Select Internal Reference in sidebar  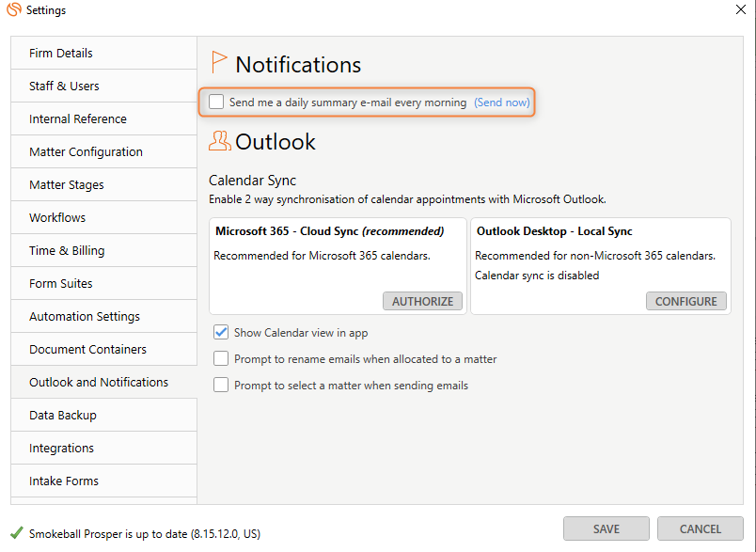coord(103,119)
